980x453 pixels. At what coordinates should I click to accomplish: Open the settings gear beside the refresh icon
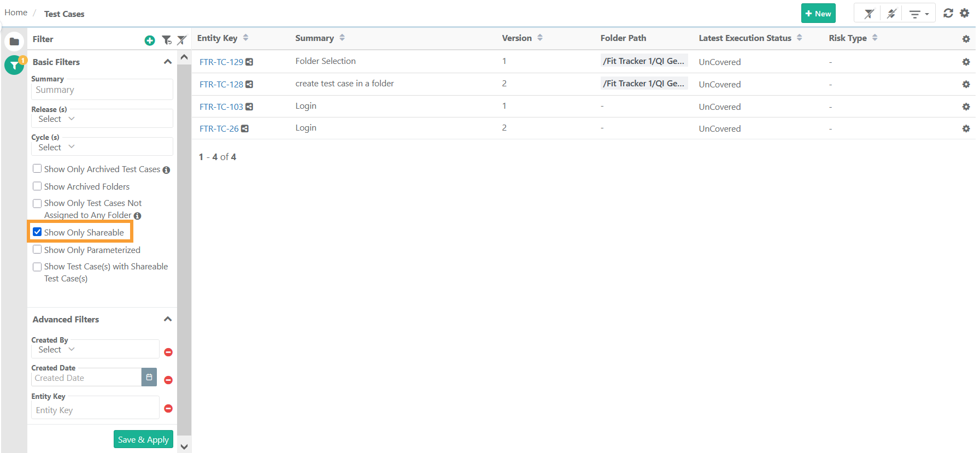click(965, 13)
